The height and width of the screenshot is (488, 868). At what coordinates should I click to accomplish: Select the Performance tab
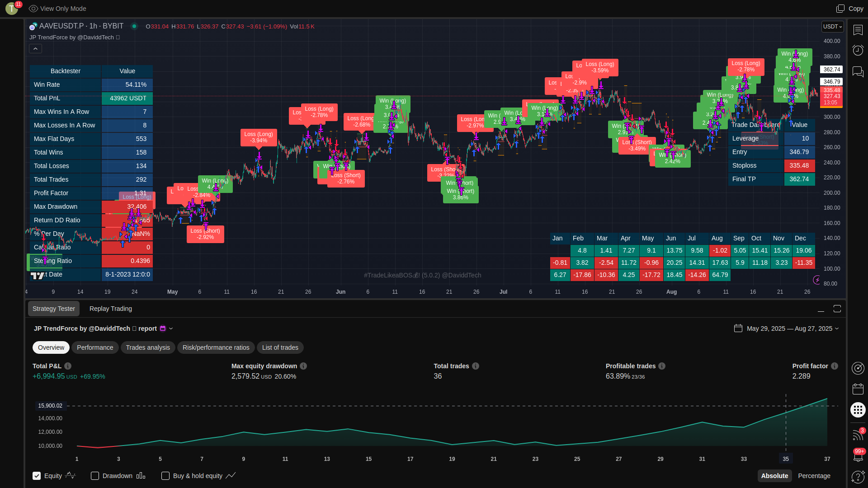95,347
